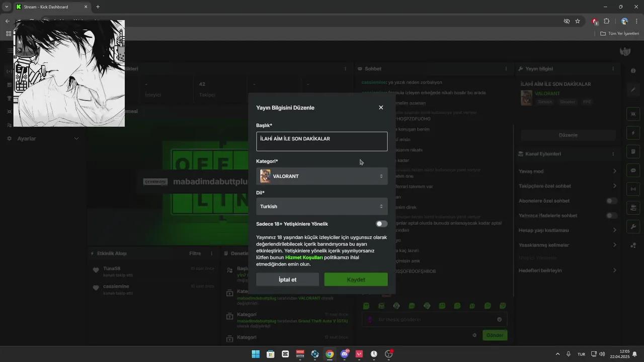Expand the Ayarlar sidebar section
This screenshot has width=644, height=362.
point(43,138)
